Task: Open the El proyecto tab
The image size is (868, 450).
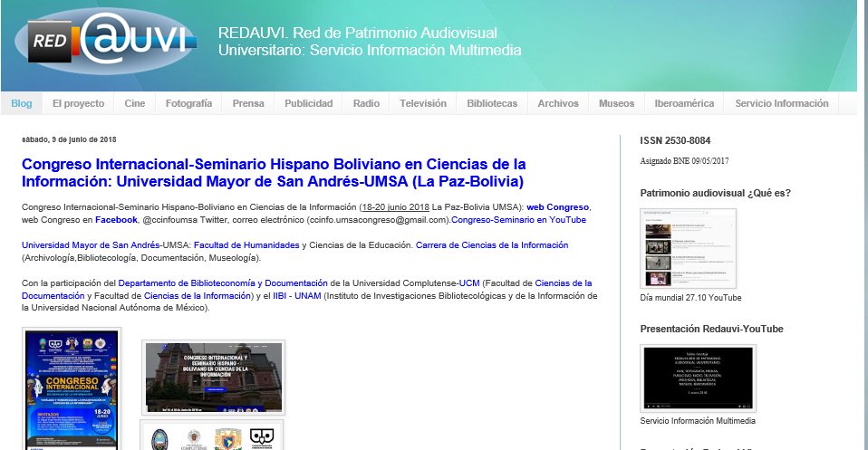Action: [78, 103]
